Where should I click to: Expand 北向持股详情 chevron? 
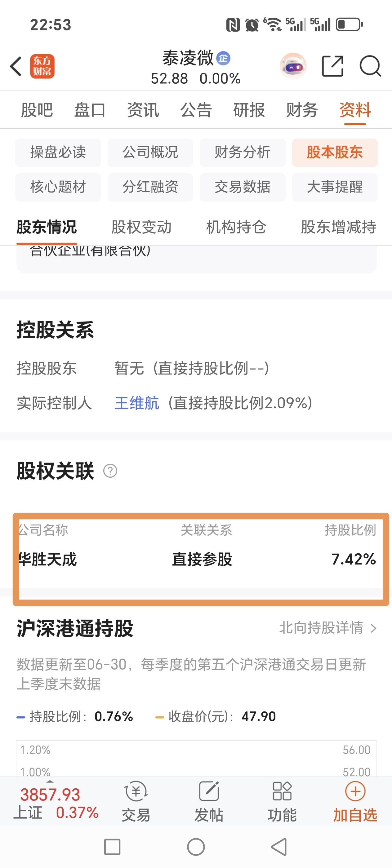[373, 628]
